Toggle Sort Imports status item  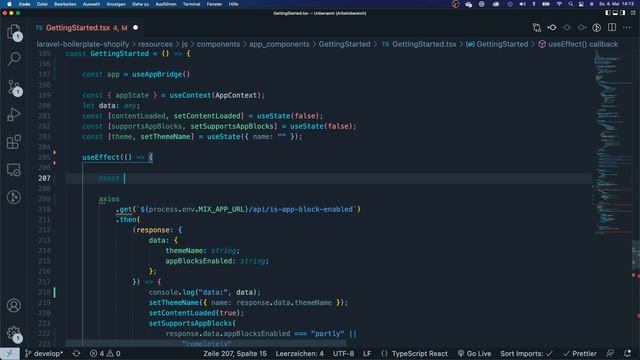(x=527, y=353)
